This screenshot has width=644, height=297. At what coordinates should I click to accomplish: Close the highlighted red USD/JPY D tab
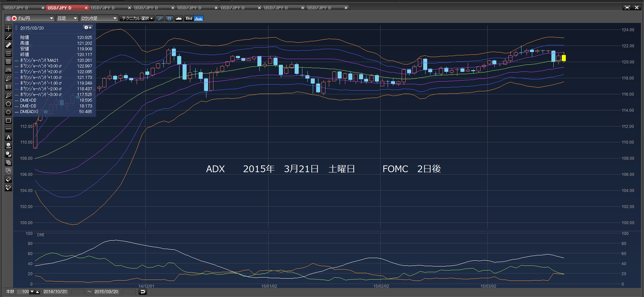pyautogui.click(x=86, y=8)
